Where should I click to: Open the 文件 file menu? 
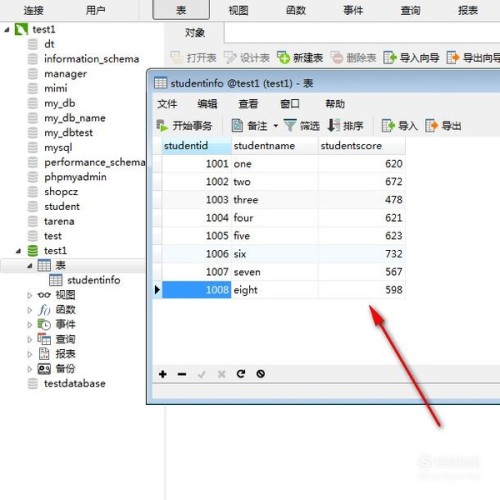167,104
